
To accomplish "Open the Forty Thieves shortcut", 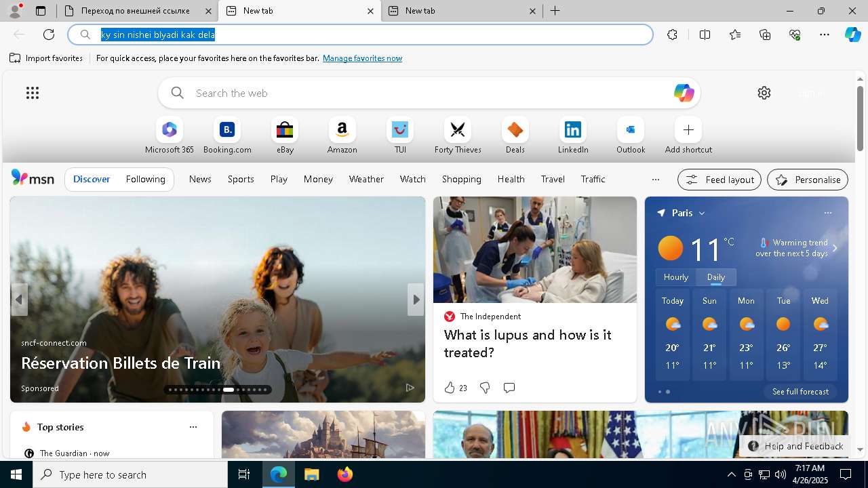I will [x=458, y=136].
